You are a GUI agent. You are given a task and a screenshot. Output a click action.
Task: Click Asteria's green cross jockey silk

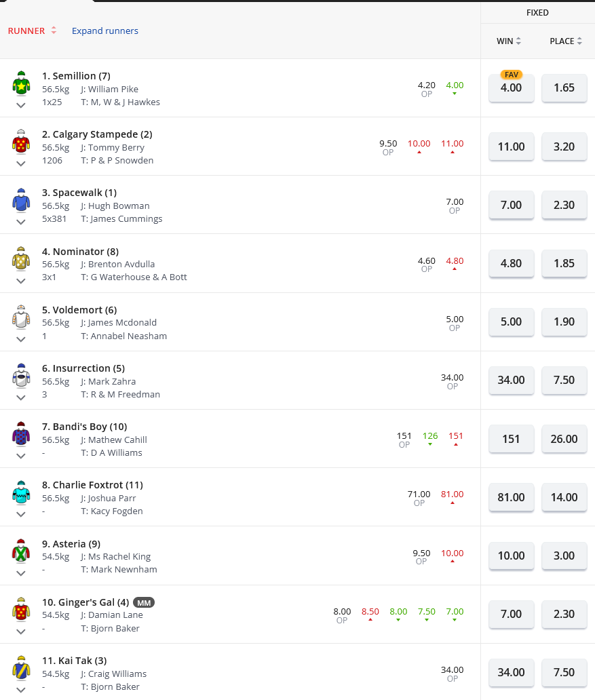pos(21,550)
